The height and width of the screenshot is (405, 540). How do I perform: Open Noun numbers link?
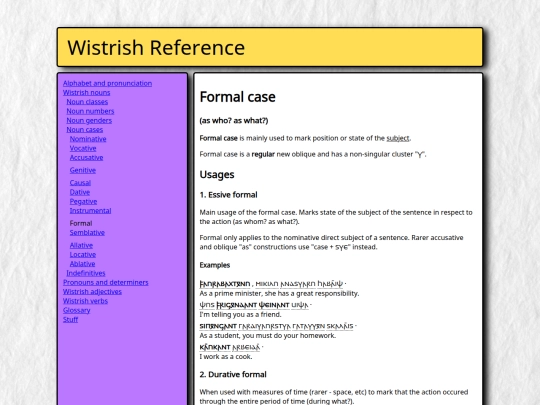tap(90, 111)
